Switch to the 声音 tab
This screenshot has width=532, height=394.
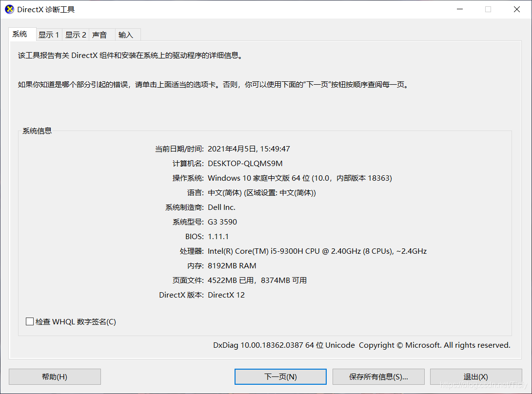102,35
